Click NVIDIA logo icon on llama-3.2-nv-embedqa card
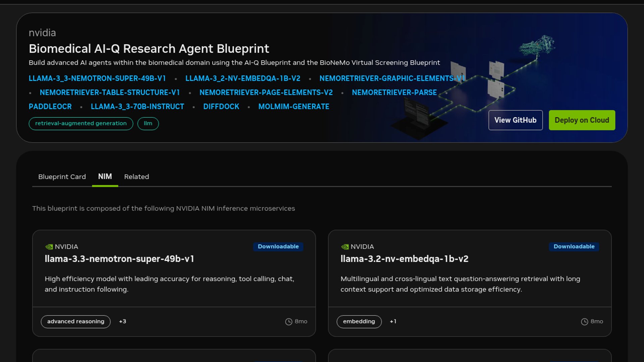The image size is (644, 362). (345, 247)
